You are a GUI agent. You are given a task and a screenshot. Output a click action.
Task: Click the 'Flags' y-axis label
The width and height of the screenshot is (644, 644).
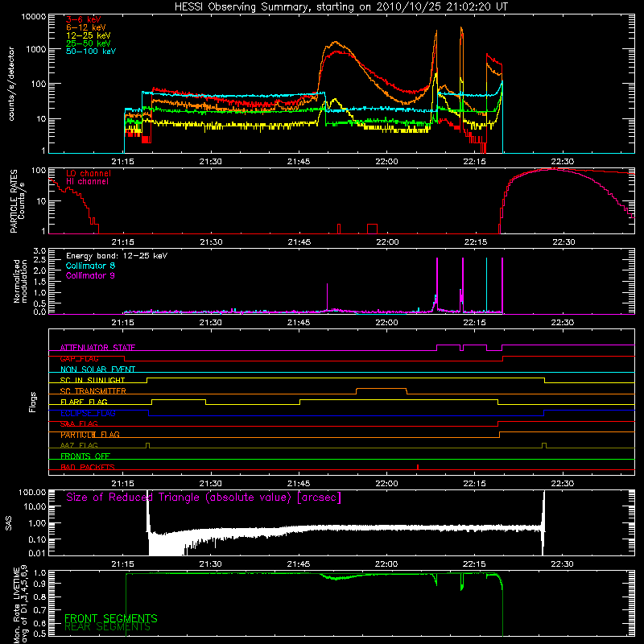pos(33,402)
